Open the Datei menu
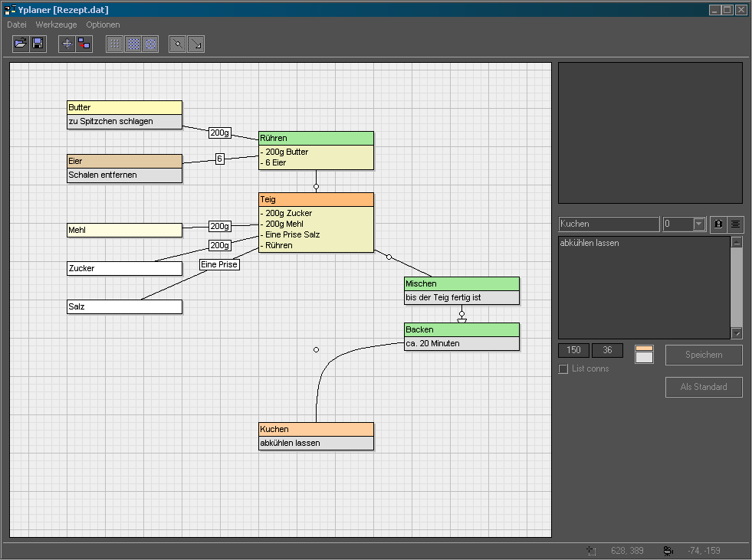The image size is (752, 560). click(x=17, y=25)
